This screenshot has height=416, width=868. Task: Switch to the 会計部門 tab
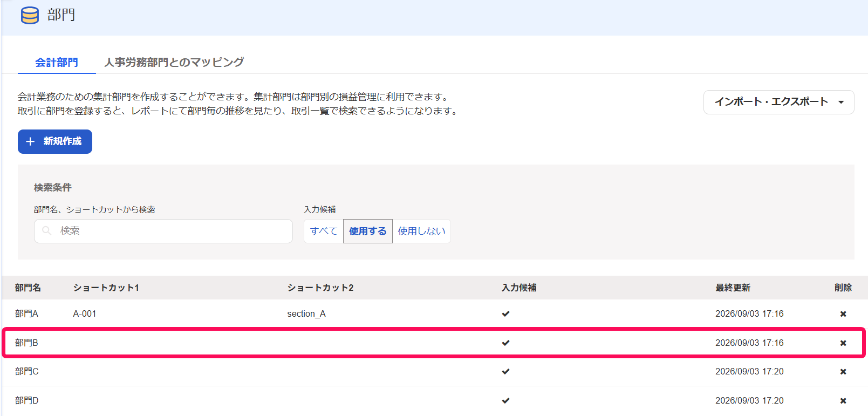(57, 63)
